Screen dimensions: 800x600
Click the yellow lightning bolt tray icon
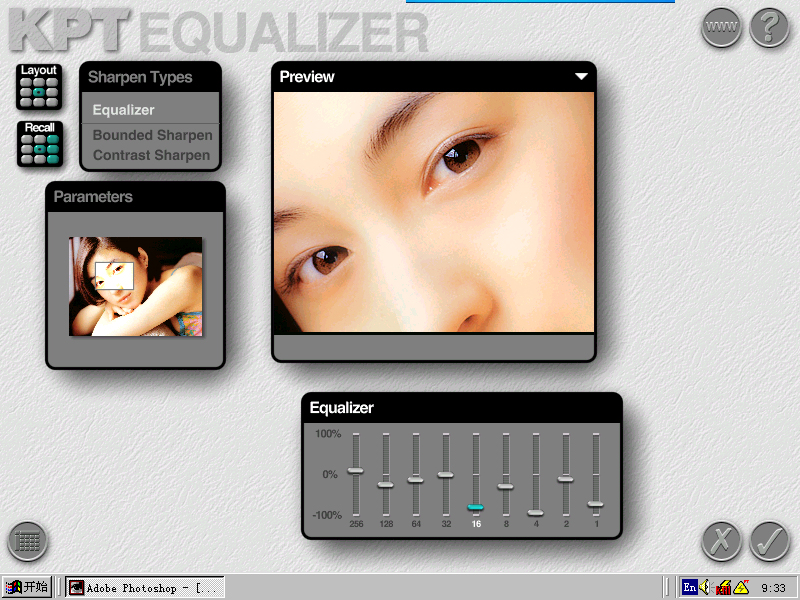pos(741,588)
